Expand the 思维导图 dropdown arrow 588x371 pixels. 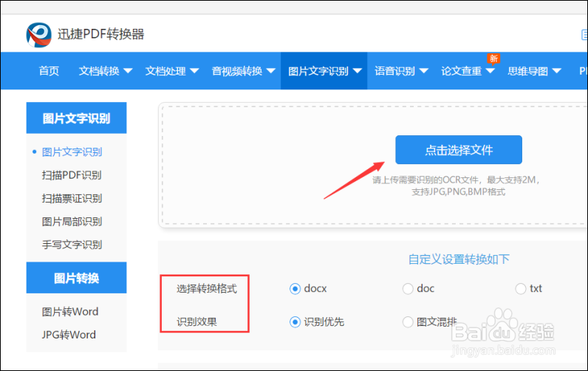pos(556,71)
